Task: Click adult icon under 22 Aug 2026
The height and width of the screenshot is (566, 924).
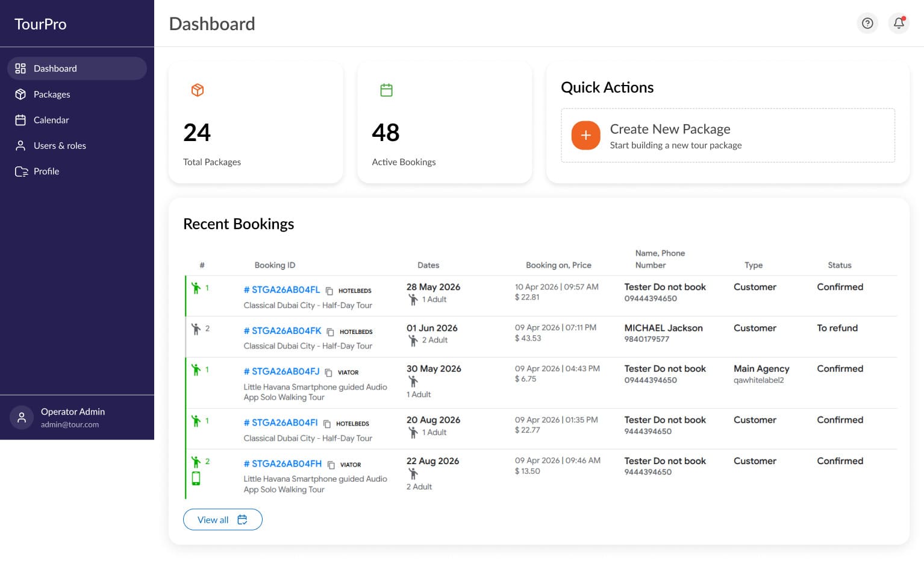Action: coord(413,474)
